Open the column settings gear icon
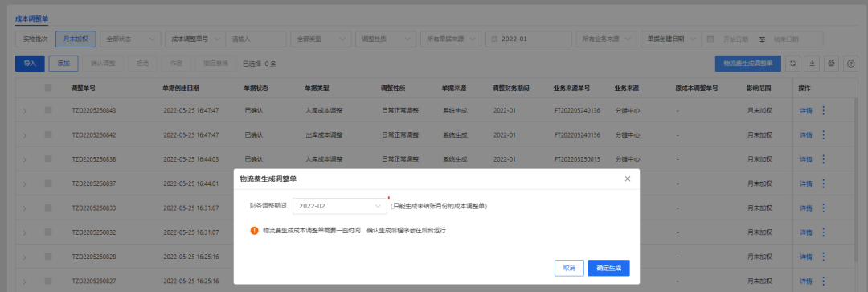The height and width of the screenshot is (292, 868). pos(831,64)
